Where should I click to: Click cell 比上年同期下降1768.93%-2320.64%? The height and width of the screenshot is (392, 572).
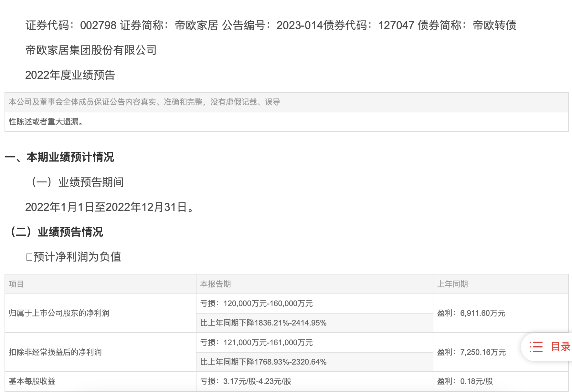click(x=314, y=362)
